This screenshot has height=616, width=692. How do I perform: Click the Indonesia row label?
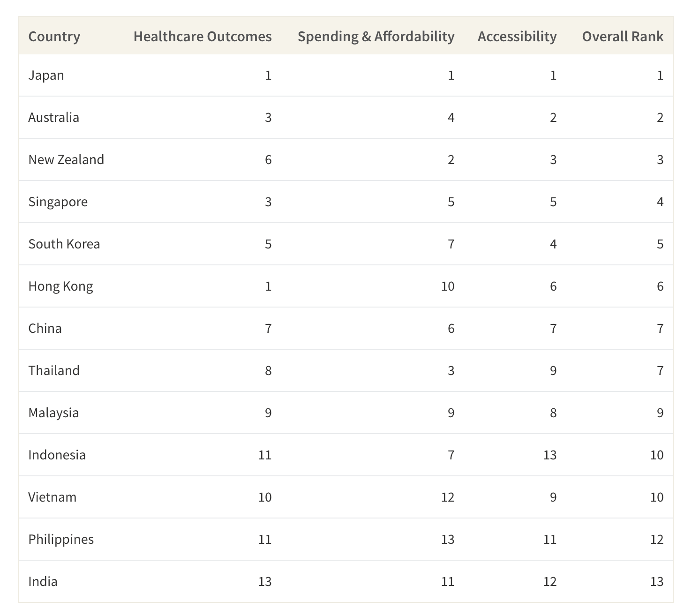pos(57,455)
